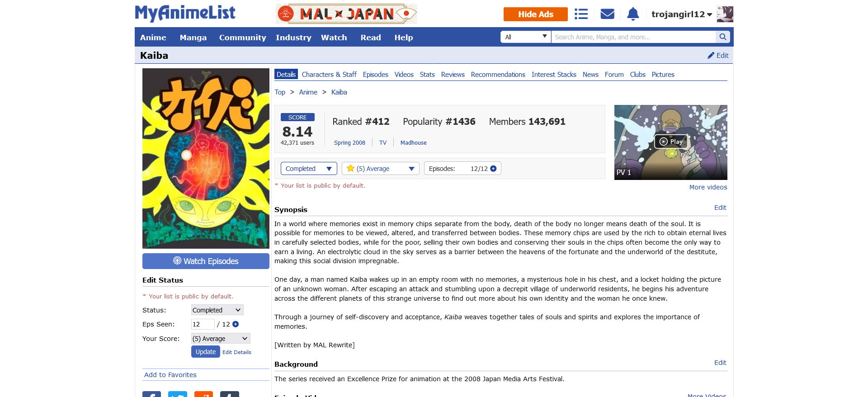Open the list menu icon in header

(x=581, y=14)
